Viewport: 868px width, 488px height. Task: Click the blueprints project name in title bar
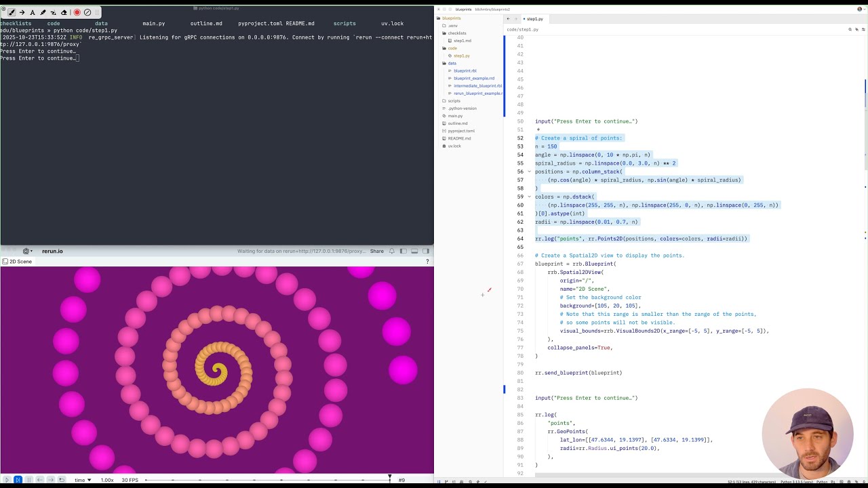463,9
